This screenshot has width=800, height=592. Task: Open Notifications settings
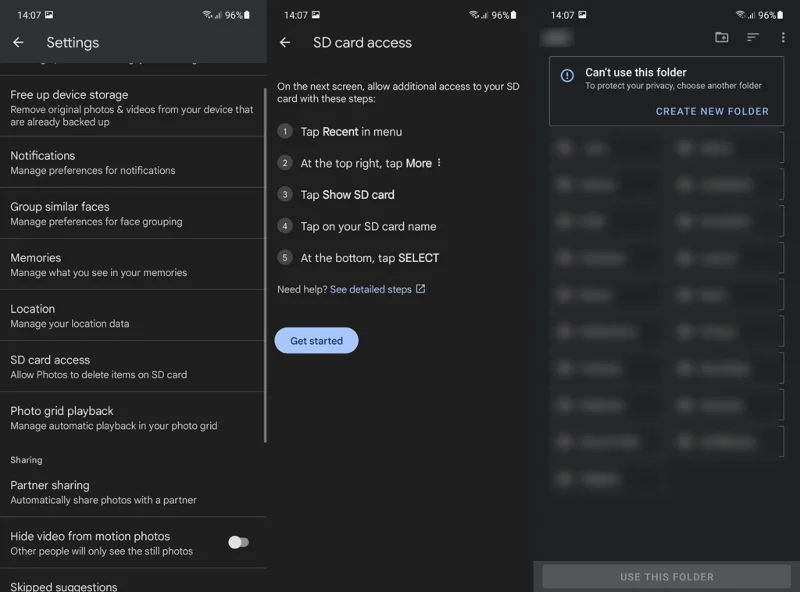click(133, 162)
